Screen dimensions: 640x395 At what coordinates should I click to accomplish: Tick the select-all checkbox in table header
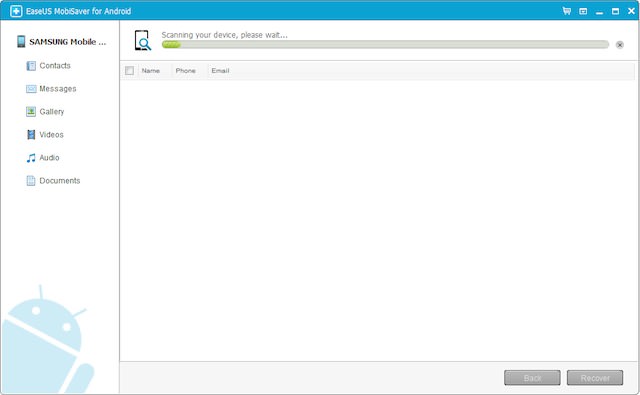coord(129,71)
